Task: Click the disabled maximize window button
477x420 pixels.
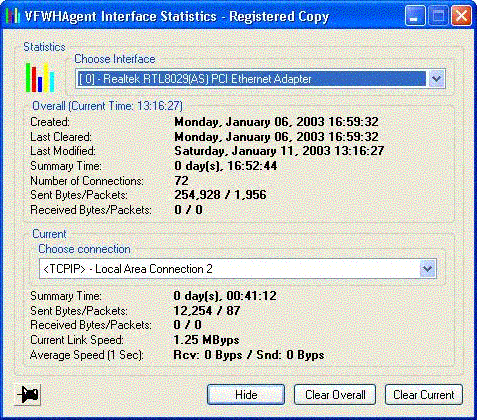Action: click(438, 16)
